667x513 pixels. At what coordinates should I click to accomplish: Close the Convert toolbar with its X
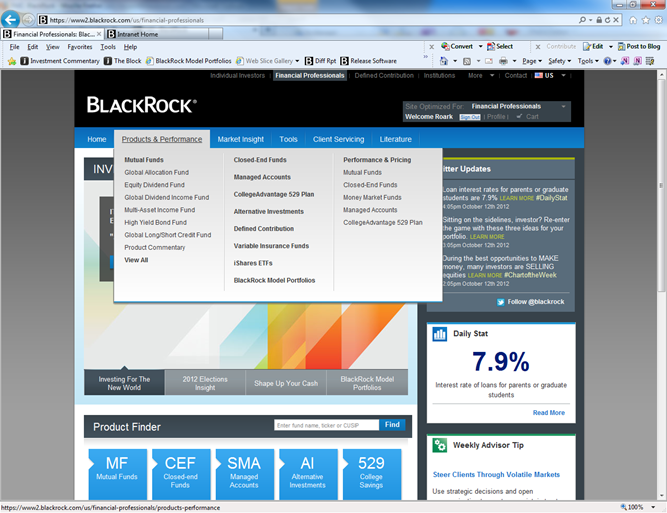coord(431,47)
